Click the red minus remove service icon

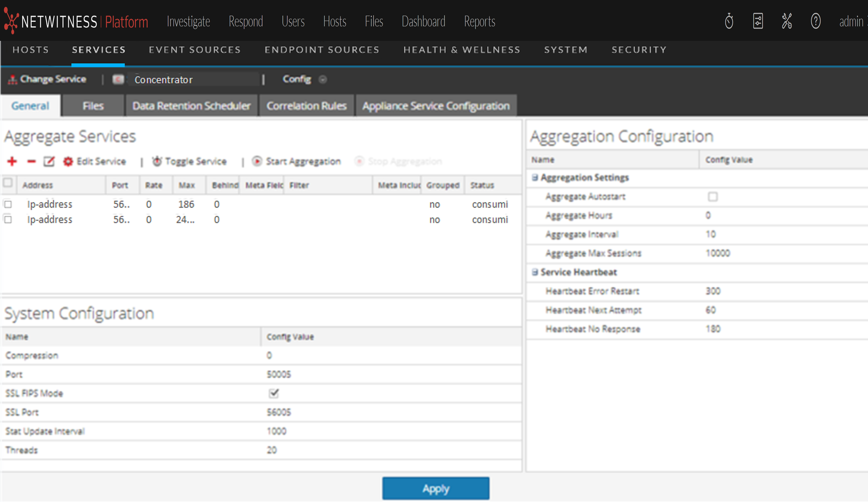(x=31, y=161)
